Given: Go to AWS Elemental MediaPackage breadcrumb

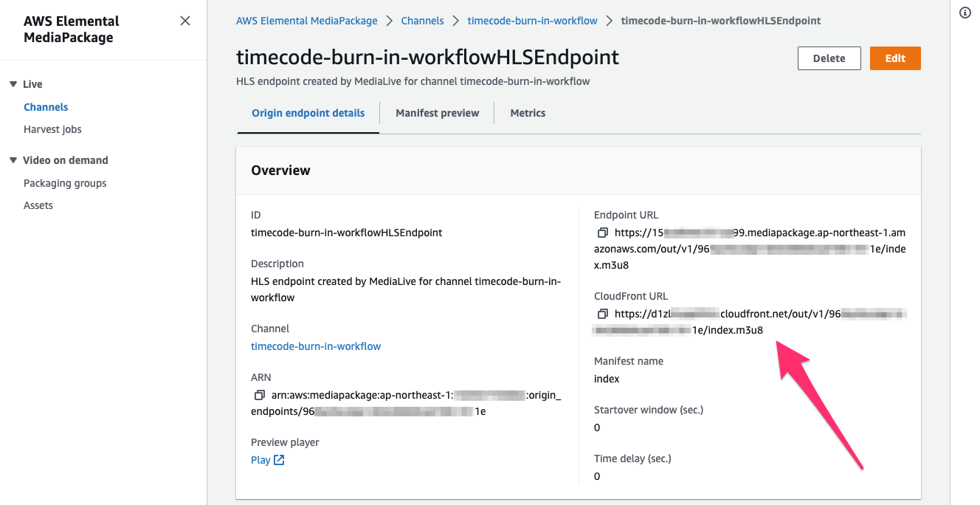Looking at the screenshot, I should 306,21.
